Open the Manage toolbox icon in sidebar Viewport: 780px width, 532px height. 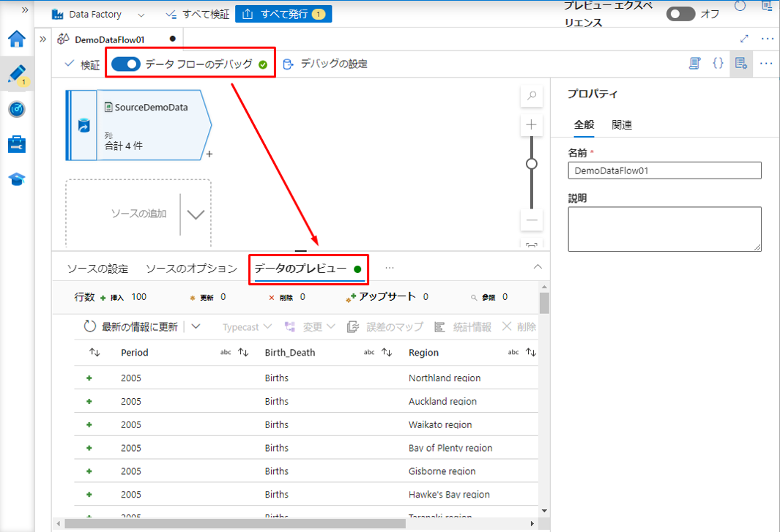point(16,144)
